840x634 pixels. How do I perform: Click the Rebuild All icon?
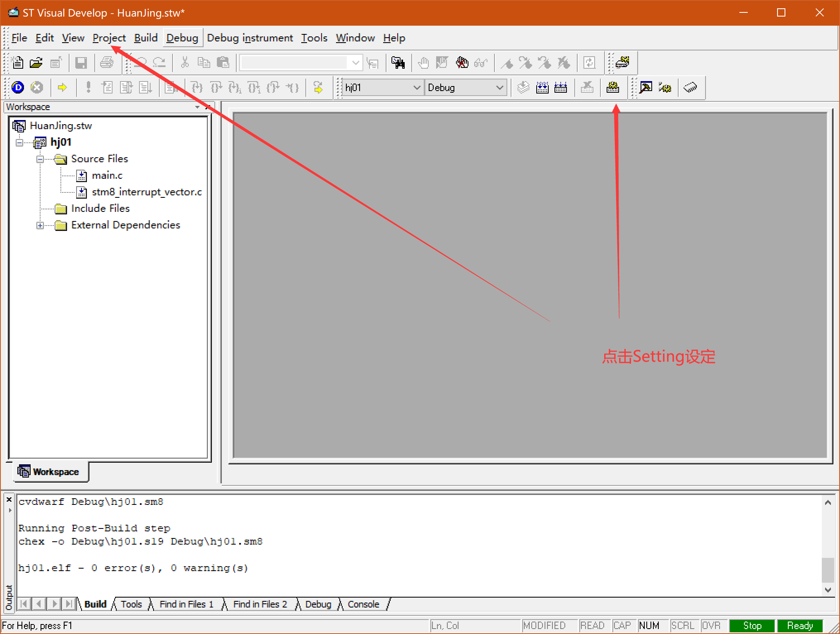coord(561,87)
